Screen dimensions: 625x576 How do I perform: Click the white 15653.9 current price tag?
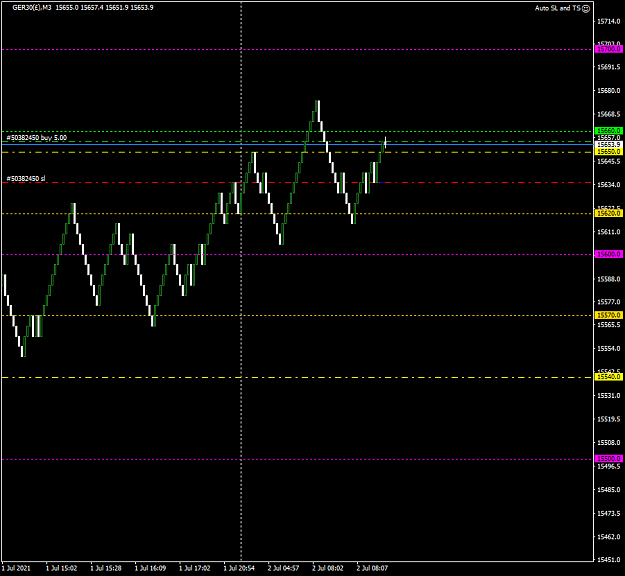click(609, 144)
